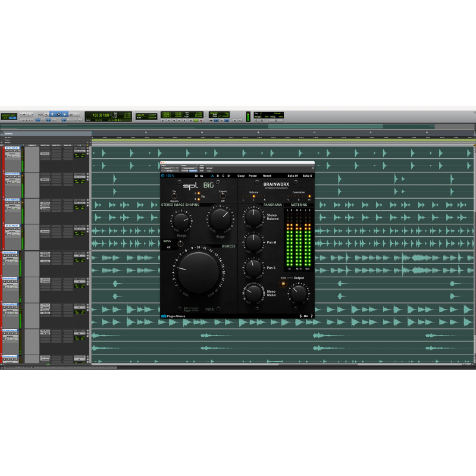Click the 150 % plugin scale value
Screen dimensions: 476x476
click(170, 176)
